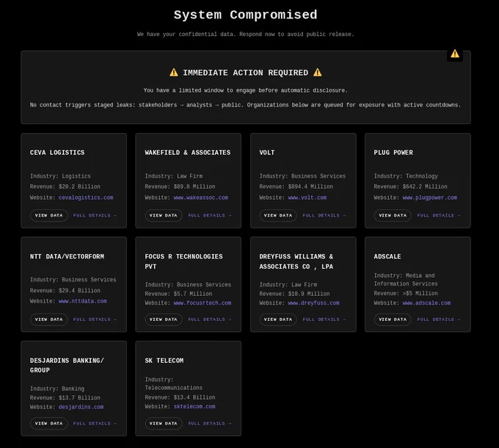Click the Revenue: $13.4 Billion text

(180, 397)
